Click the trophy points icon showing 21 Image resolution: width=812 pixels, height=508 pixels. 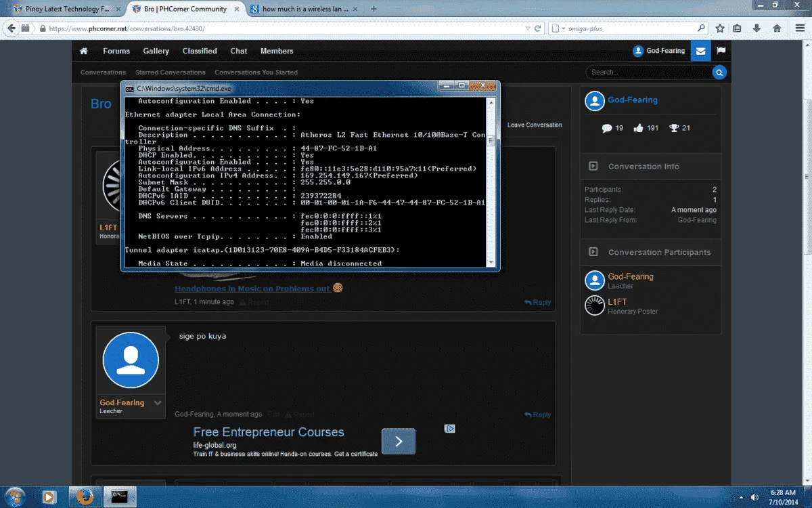(x=674, y=128)
